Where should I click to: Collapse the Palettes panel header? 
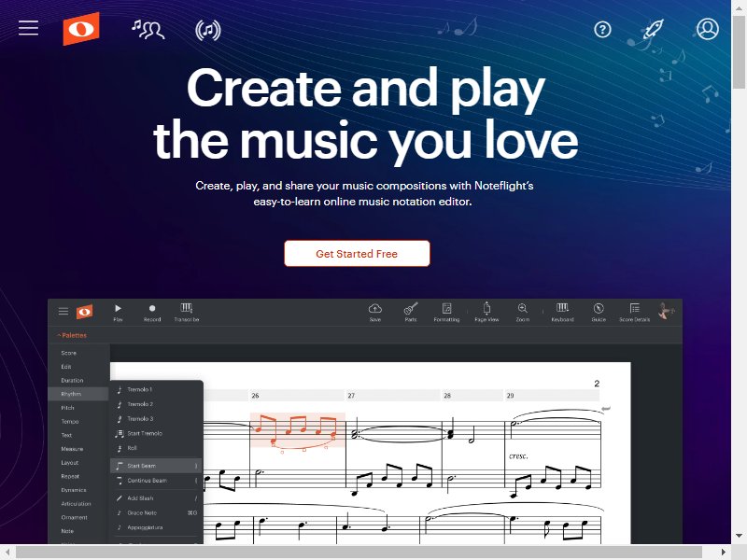click(72, 335)
